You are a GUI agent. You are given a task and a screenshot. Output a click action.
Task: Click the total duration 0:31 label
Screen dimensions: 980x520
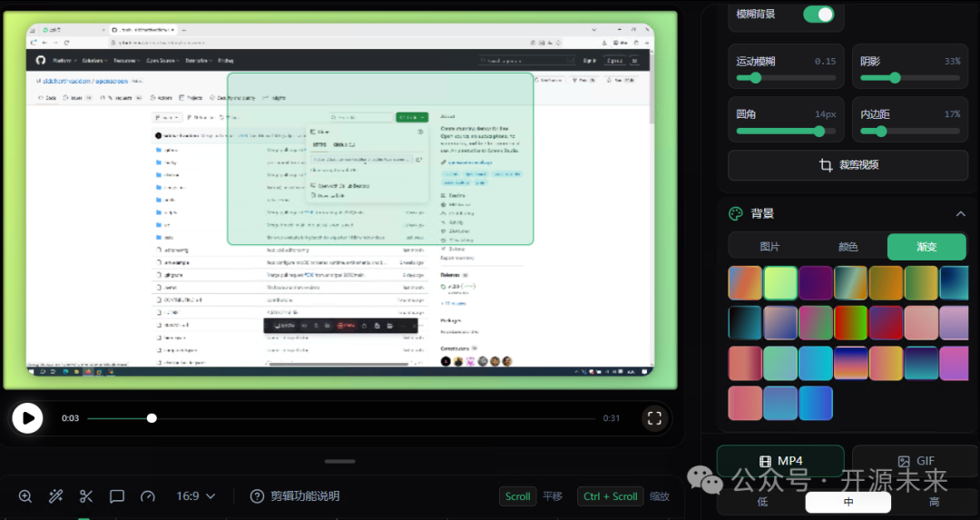click(x=612, y=418)
